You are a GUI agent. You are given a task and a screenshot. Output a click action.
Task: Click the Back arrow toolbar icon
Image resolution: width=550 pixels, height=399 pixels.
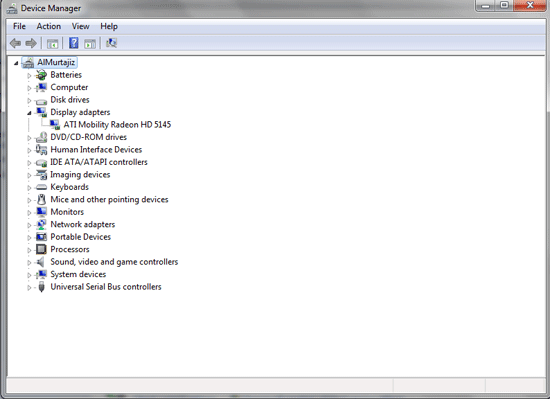tap(15, 43)
